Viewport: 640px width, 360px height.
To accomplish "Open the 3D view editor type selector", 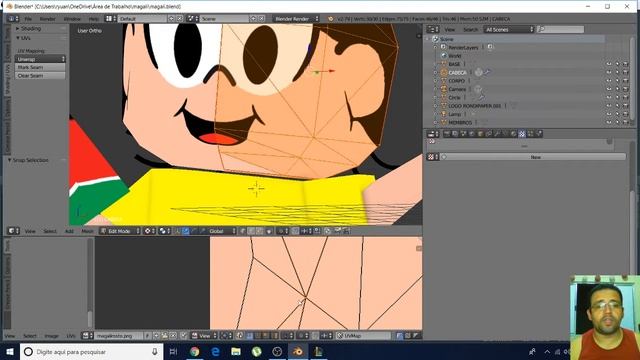I will click(x=13, y=231).
